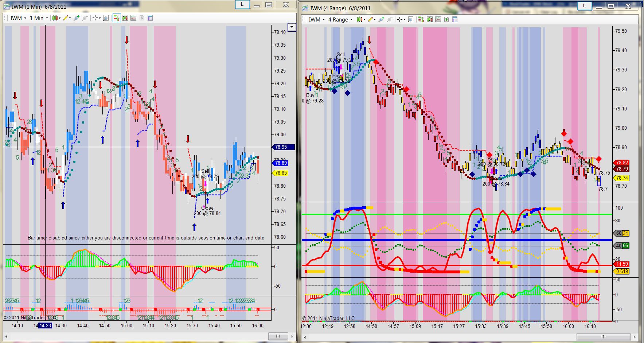Viewport: 644px width, 343px height.
Task: Open Strategies dollar icon in 4 Range window
Action: (446, 19)
